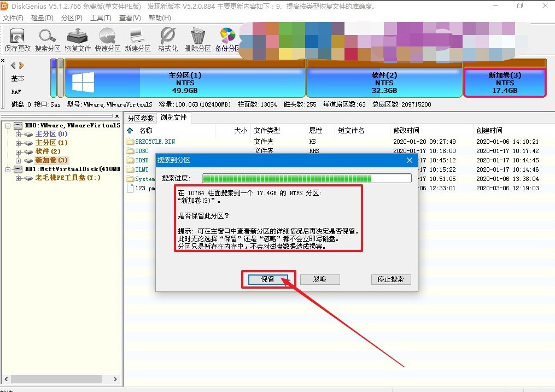555x392 pixels.
Task: Expand the 软件(2) tree node
Action: 18,152
